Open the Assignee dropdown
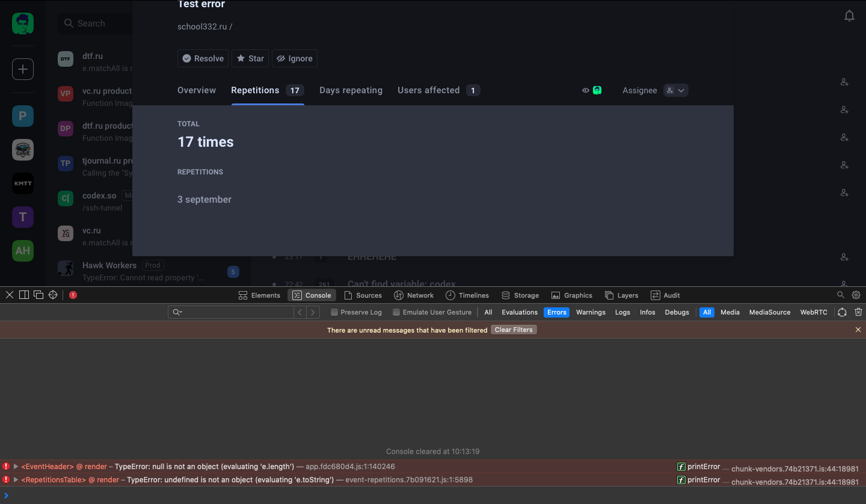 (675, 90)
